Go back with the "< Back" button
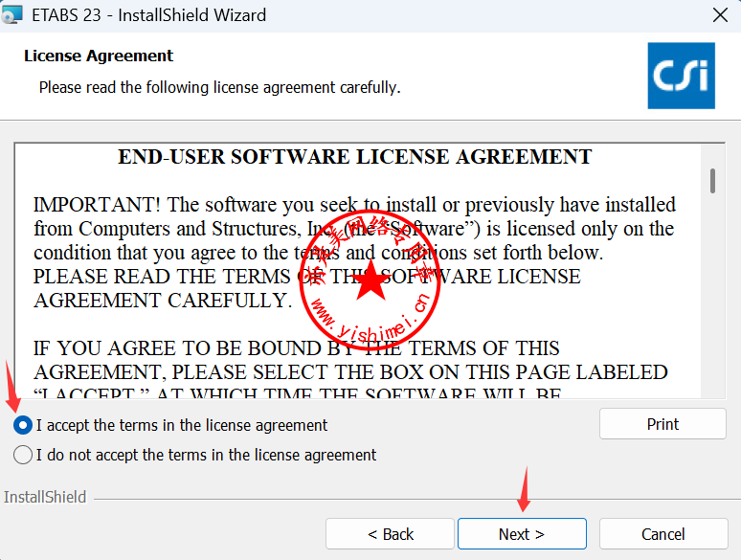Image resolution: width=741 pixels, height=560 pixels. [391, 534]
